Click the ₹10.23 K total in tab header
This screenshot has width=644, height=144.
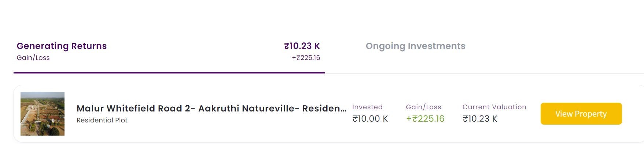(302, 46)
